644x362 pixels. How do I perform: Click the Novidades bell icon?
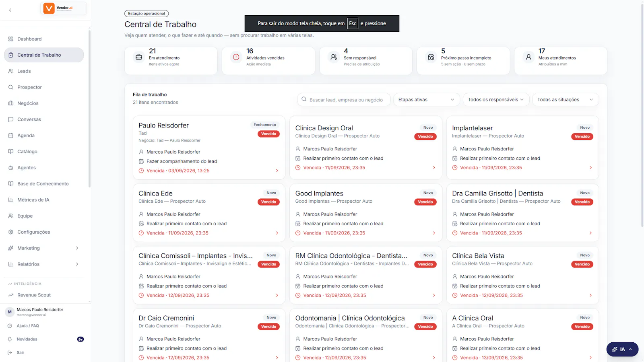pyautogui.click(x=10, y=339)
